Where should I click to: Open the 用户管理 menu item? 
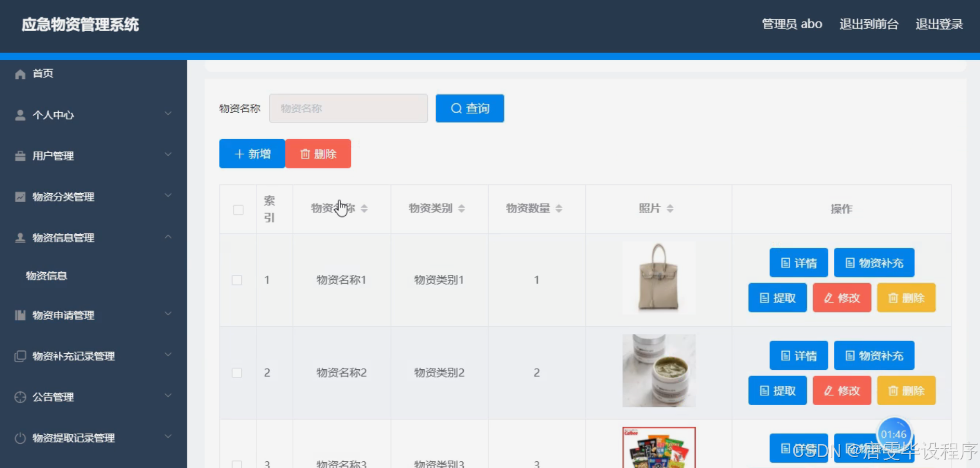click(94, 156)
